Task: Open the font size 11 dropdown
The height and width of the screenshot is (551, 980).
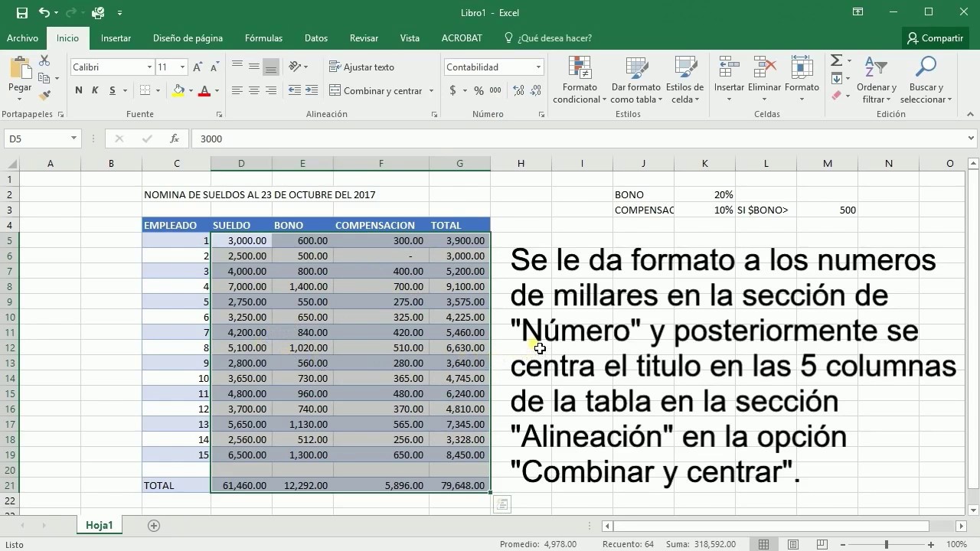Action: click(182, 67)
